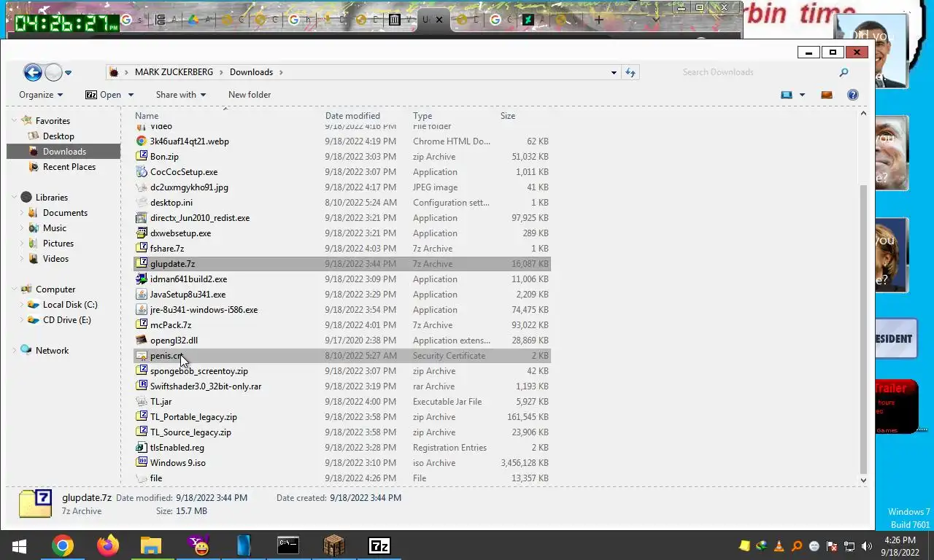Select the file named Windows 9.iso
Screen dimensions: 934x560
178,463
